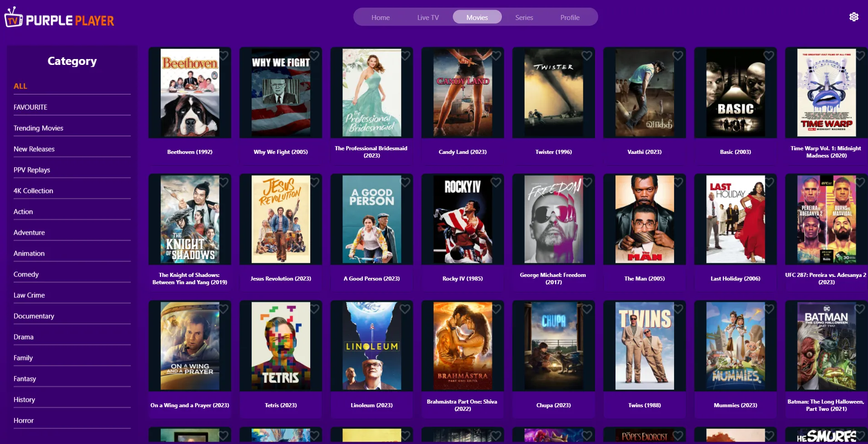This screenshot has width=868, height=444.
Task: Click the 'Linoleum (2023)' title
Action: coord(372,405)
